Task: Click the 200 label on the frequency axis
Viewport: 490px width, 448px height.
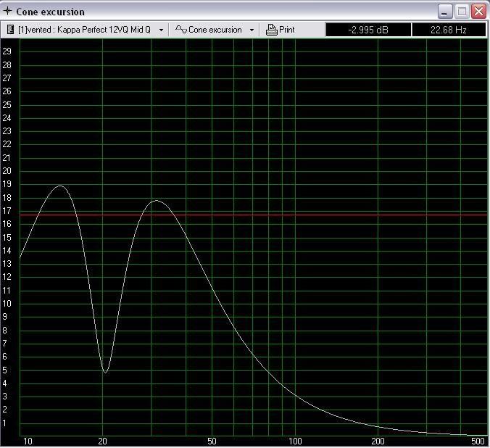Action: pos(378,441)
